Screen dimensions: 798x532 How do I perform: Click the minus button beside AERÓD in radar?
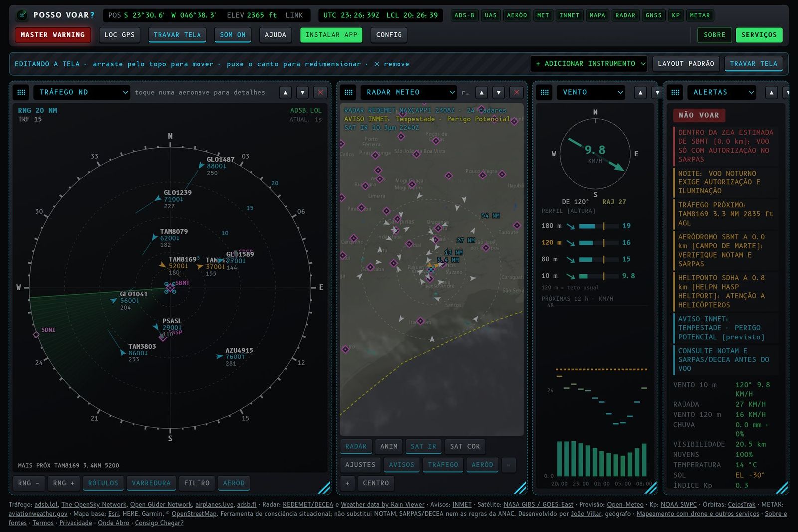tap(508, 465)
